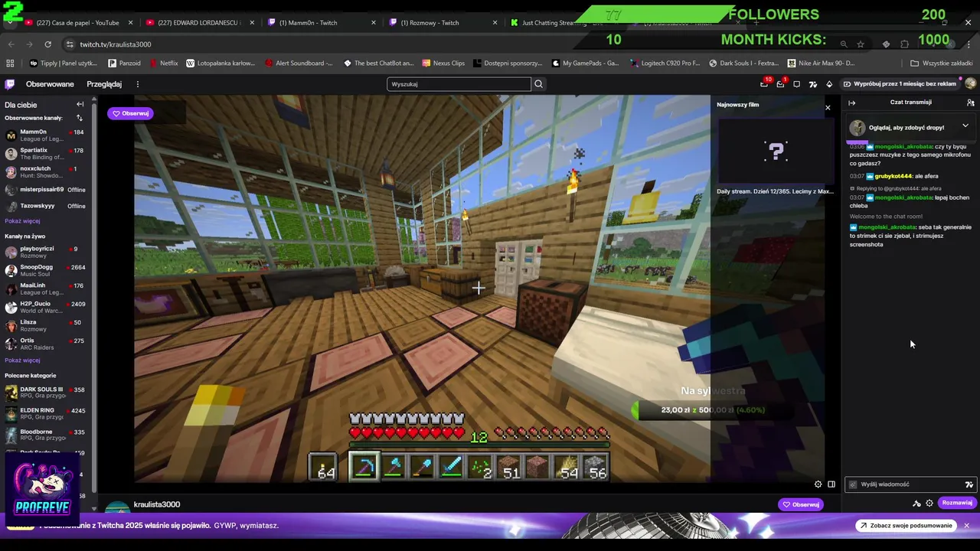Open Prime loot icon with 10 badge
Viewport: 980px width, 551px height.
(x=764, y=84)
